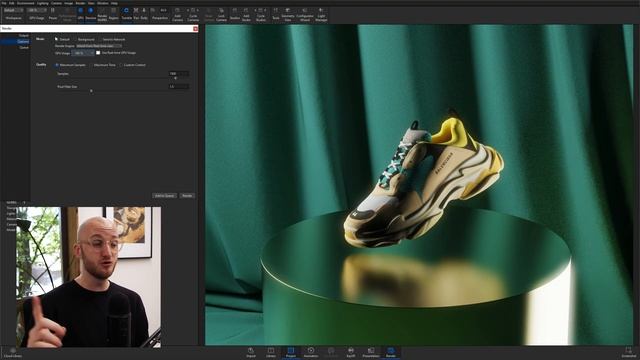640x360 pixels.
Task: Open the CPU Usage dropdown in Render dialog
Action: pyautogui.click(x=83, y=53)
